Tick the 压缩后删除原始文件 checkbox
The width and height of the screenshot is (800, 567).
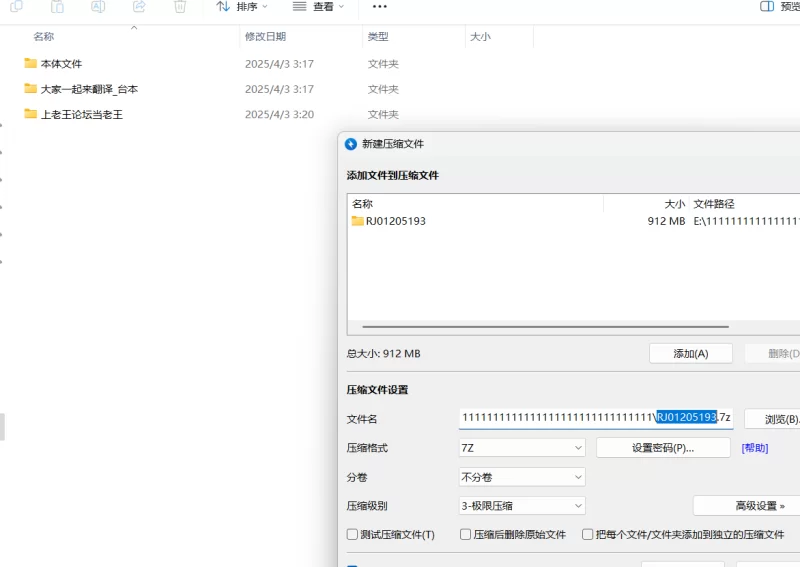click(466, 535)
